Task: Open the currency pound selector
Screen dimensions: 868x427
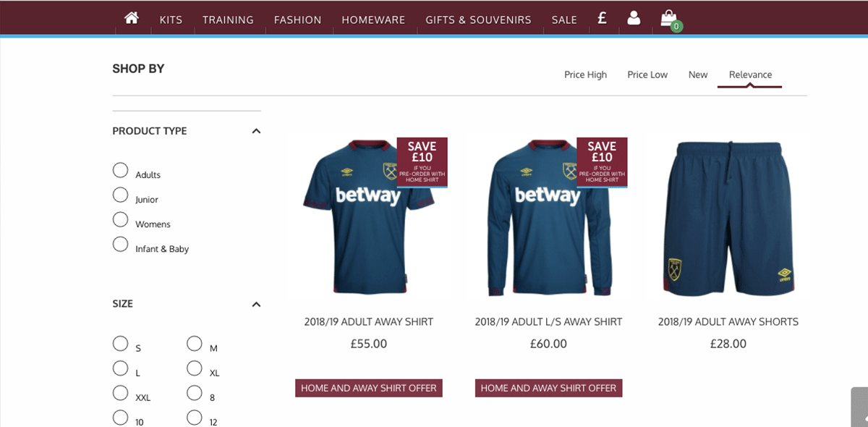Action: [x=602, y=19]
